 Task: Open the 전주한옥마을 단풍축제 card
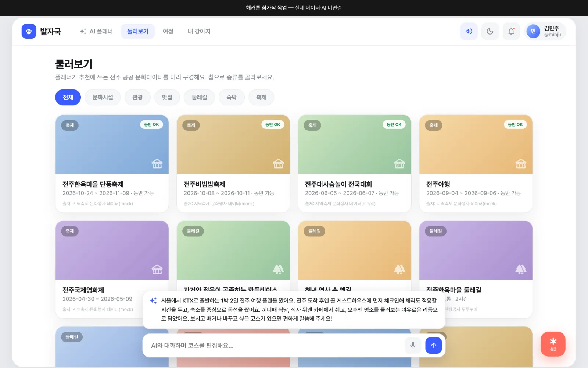point(112,164)
